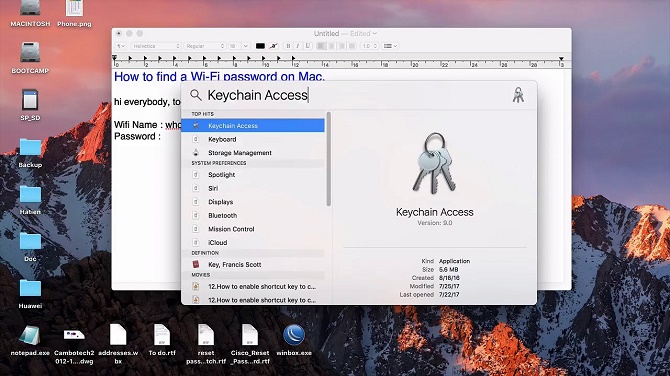The height and width of the screenshot is (376, 670).
Task: Open the Mission Control preference result
Action: point(253,229)
